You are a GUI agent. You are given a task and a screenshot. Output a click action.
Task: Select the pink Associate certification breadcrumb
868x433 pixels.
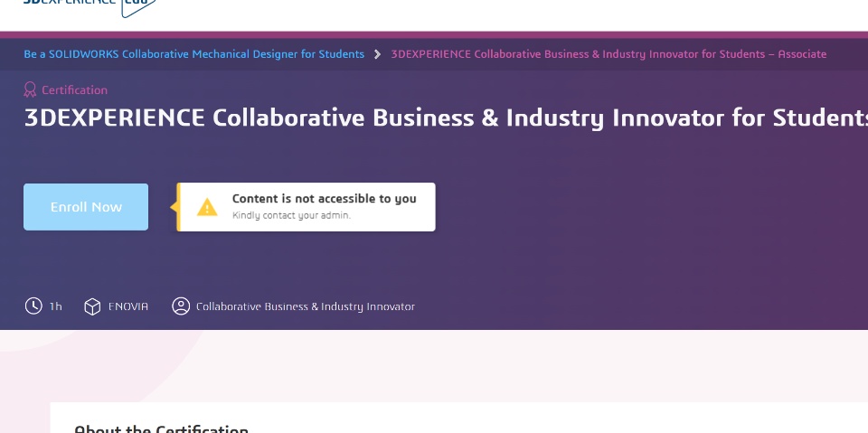[x=608, y=54]
